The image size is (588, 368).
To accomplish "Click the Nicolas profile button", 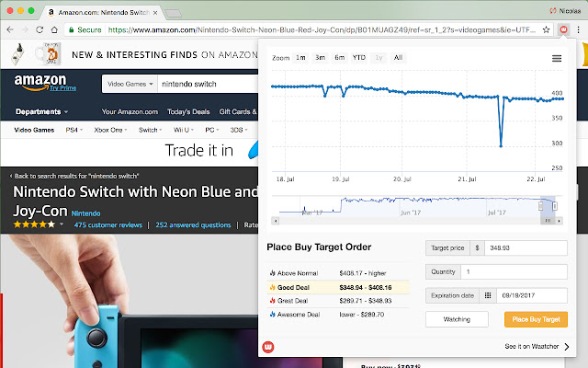I will coord(565,11).
